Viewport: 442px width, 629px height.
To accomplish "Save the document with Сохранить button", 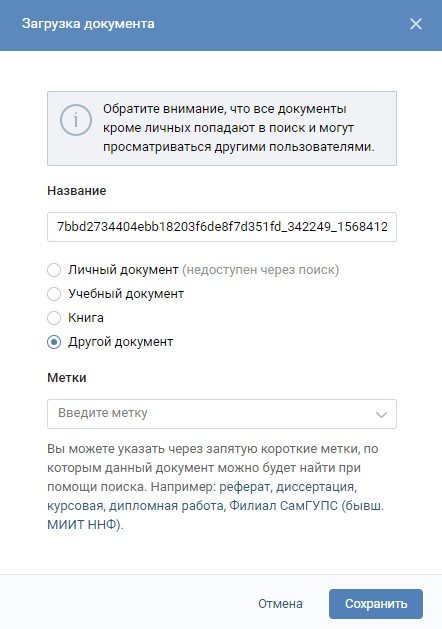I will pos(376,604).
